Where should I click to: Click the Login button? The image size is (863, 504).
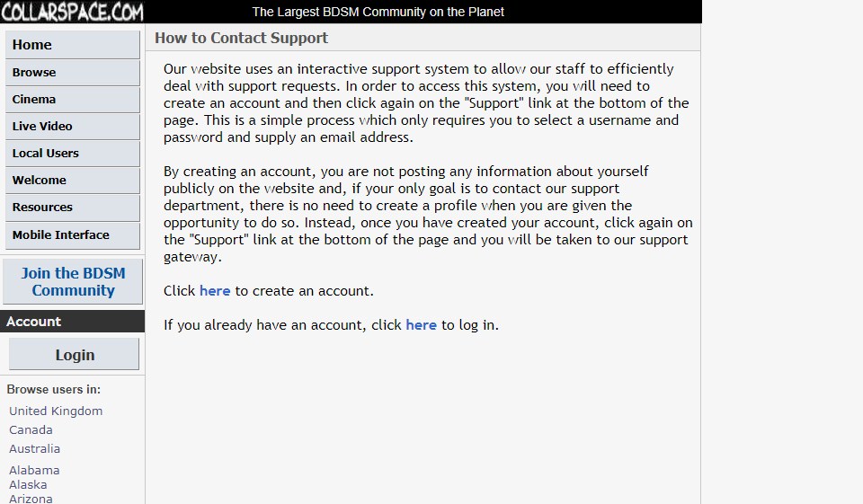[x=75, y=355]
